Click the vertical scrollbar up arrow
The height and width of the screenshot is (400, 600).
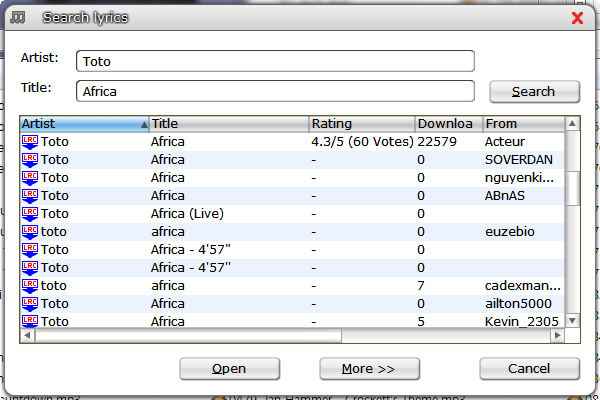point(572,124)
